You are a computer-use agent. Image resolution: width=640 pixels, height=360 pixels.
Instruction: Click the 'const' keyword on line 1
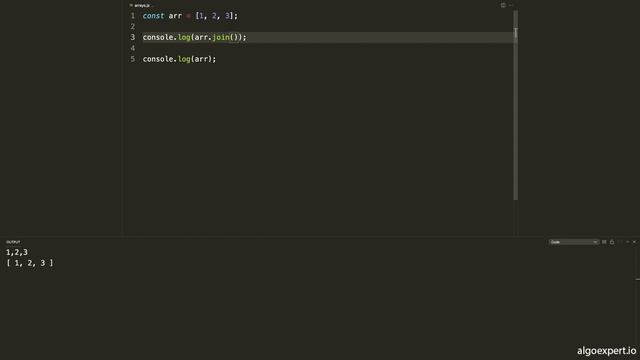[x=153, y=16]
